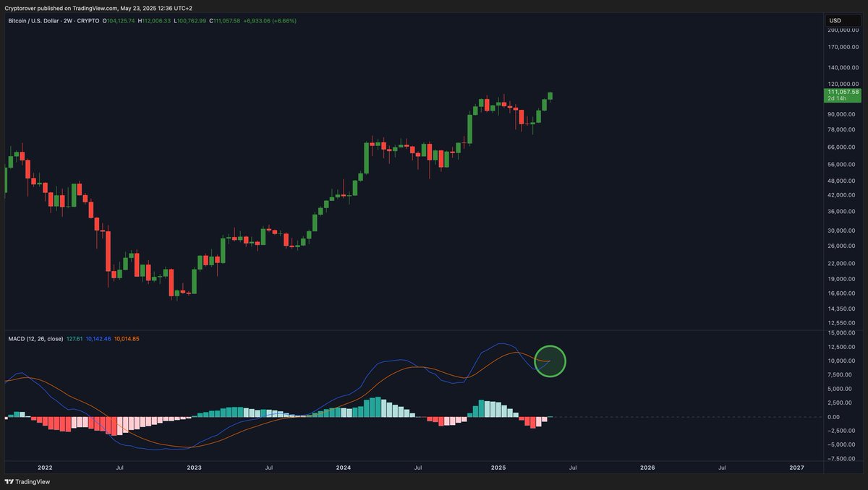Click the 15,000.00 MACD axis label
Screen dimensions: 868x490
843,333
